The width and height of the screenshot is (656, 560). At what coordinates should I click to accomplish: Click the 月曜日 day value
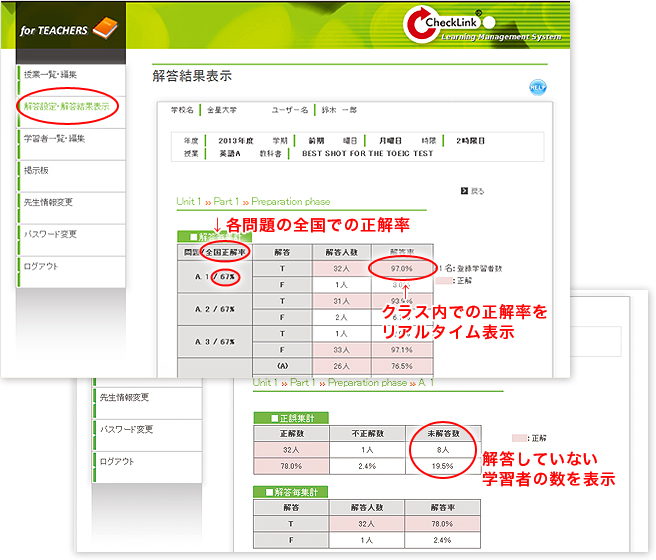coord(390,141)
